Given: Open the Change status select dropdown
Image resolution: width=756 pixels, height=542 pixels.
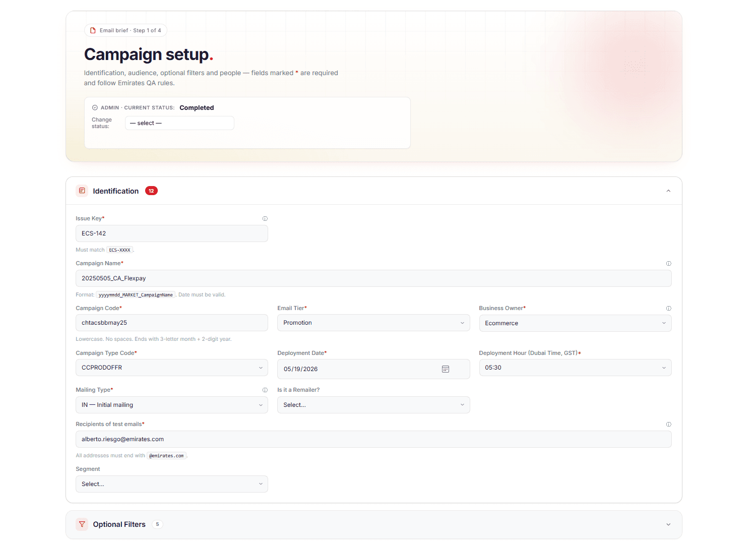Looking at the screenshot, I should [x=179, y=123].
